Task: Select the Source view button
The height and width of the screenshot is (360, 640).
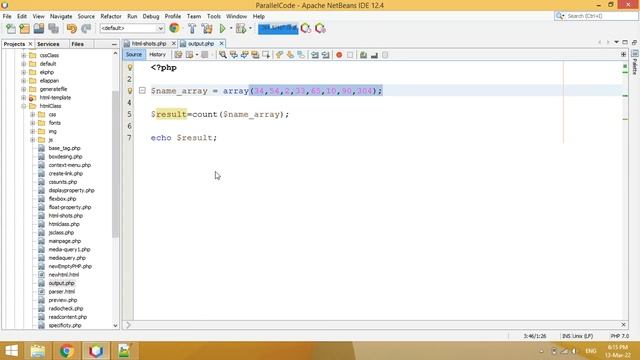Action: pos(134,55)
